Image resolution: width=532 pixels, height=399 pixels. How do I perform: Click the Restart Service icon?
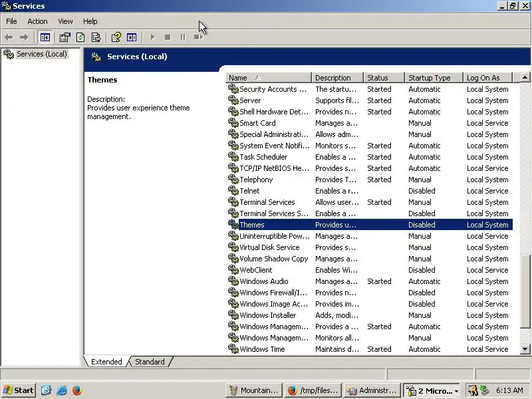coord(198,37)
